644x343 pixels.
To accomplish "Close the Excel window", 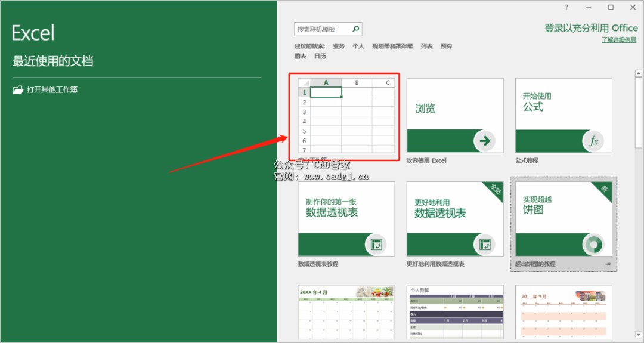I will [x=633, y=7].
